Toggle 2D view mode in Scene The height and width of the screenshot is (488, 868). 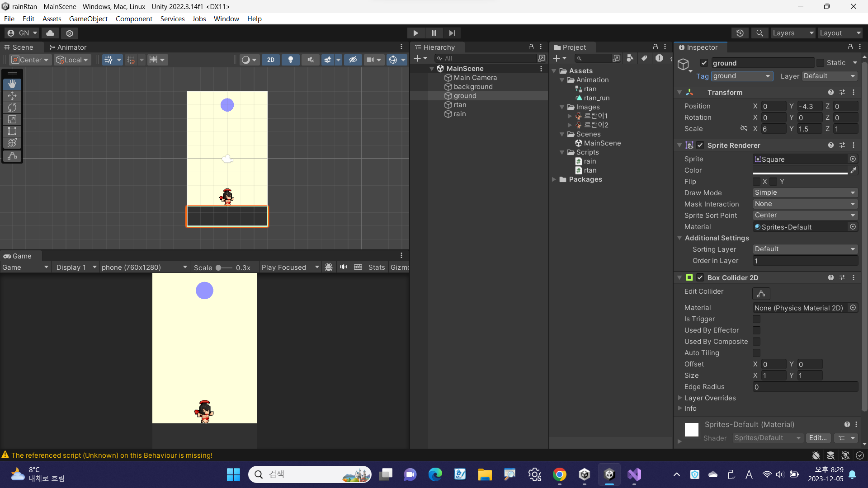pos(271,60)
